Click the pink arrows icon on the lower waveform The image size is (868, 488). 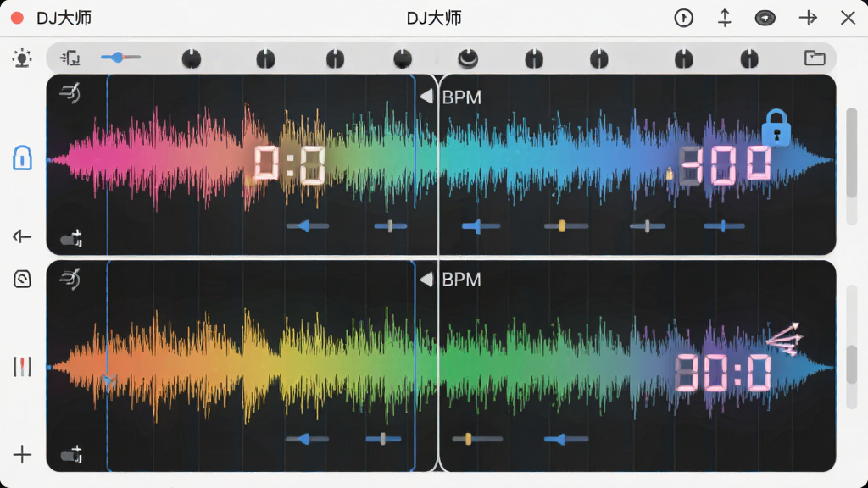click(x=784, y=339)
